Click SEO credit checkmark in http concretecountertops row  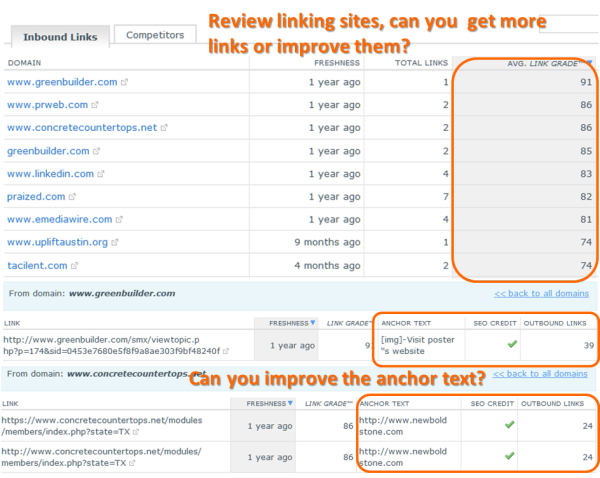(x=509, y=456)
